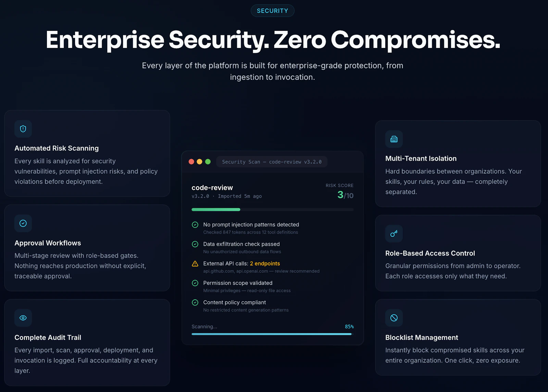Click the Blocklist Management card heading

(x=422, y=338)
